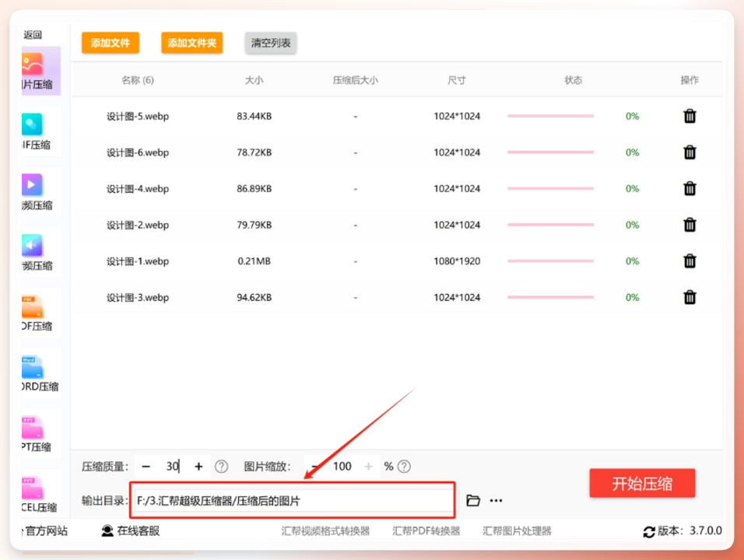
Task: Open the three-dots output directory options
Action: (x=496, y=501)
